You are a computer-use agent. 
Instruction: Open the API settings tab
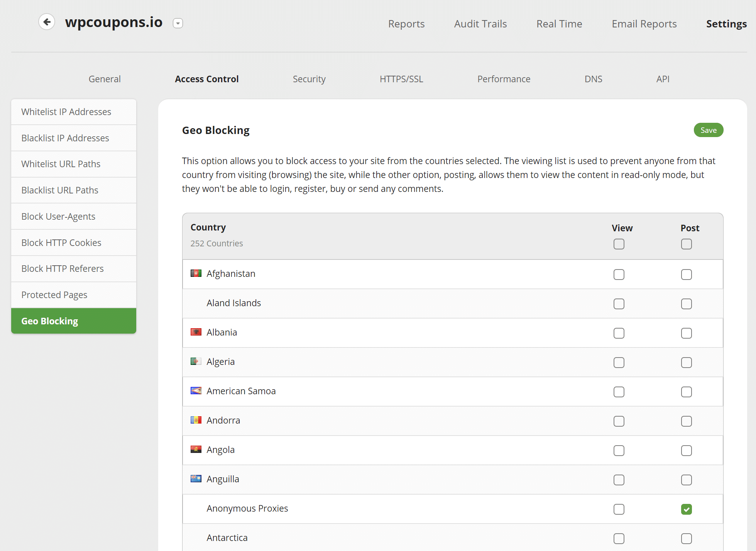tap(663, 78)
